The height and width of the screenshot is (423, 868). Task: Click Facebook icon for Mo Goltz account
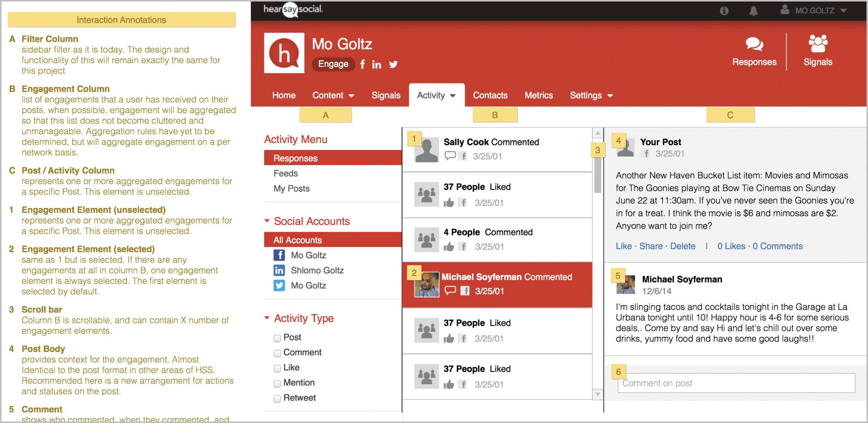[279, 255]
